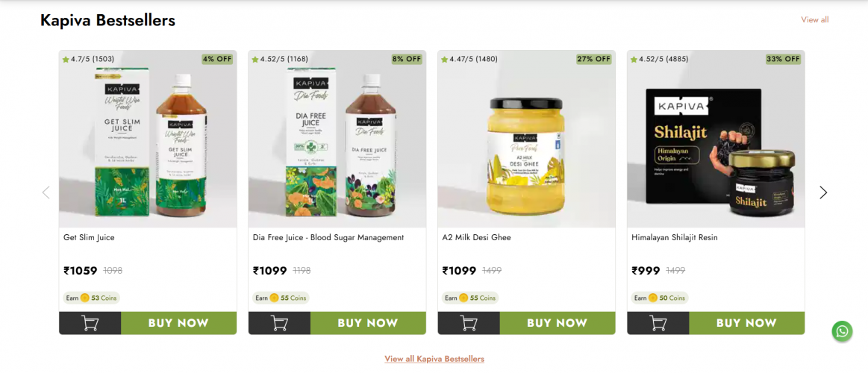
Task: Open Himalayan Shilajit Resin title link
Action: [674, 237]
